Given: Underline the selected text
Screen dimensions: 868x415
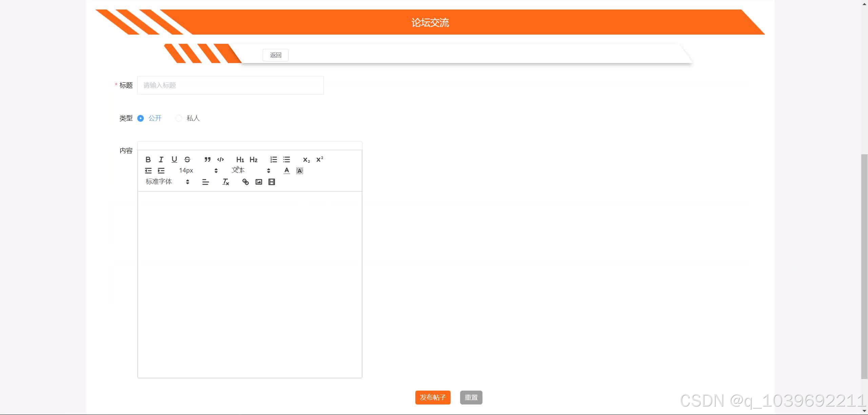Looking at the screenshot, I should pos(174,159).
